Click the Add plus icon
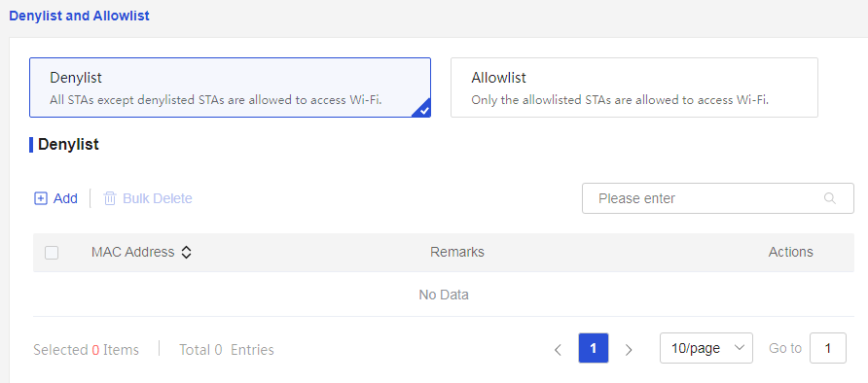 41,198
